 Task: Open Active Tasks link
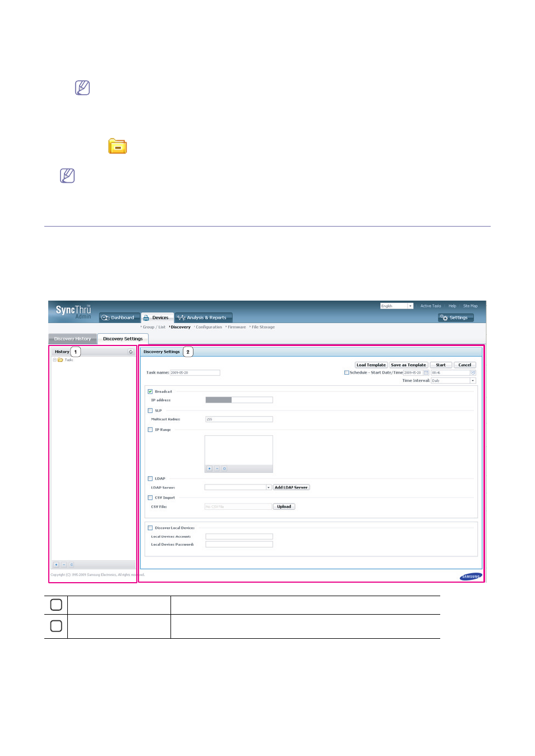pos(431,306)
